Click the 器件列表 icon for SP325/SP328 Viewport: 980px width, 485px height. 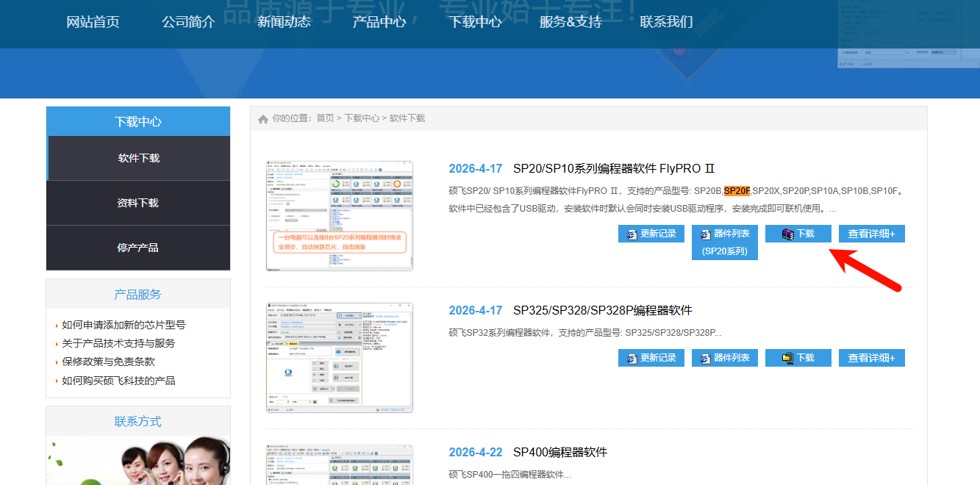click(705, 359)
